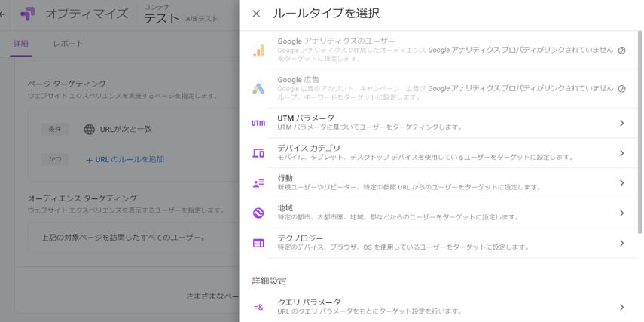
Task: Expand the 地域 rule chevron
Action: click(622, 213)
